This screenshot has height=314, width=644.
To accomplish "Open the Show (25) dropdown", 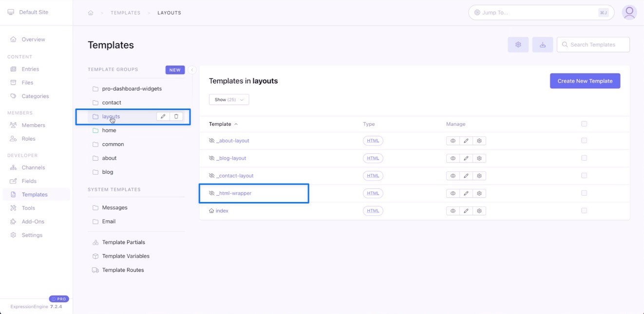I will tap(228, 99).
